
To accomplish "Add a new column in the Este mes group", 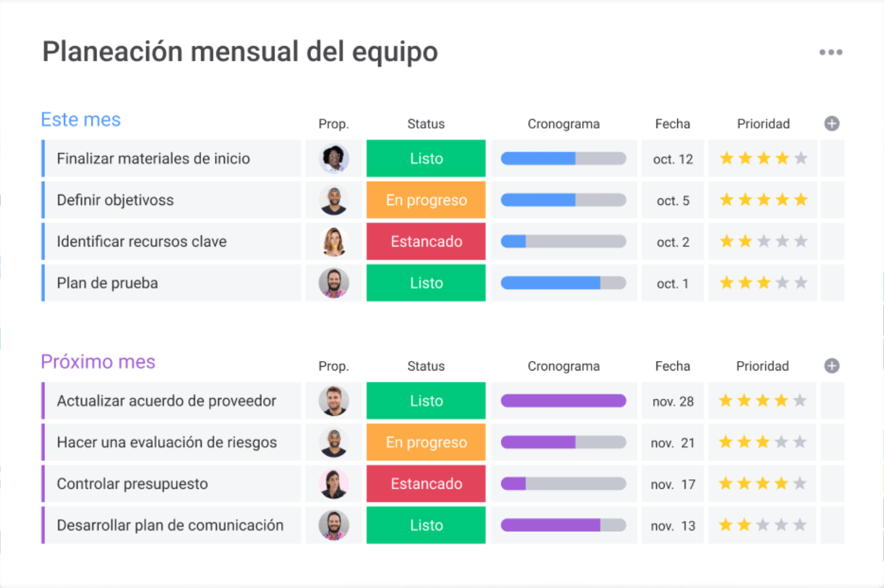I will click(x=832, y=123).
